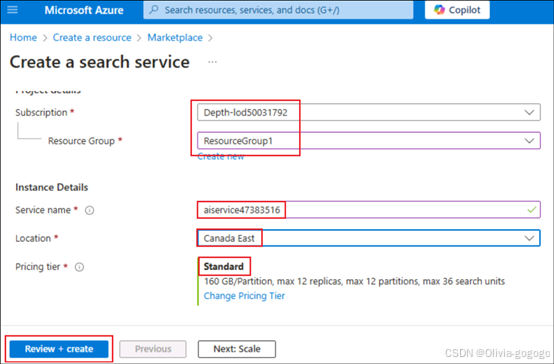Go to the Home breadcrumb

pyautogui.click(x=23, y=37)
